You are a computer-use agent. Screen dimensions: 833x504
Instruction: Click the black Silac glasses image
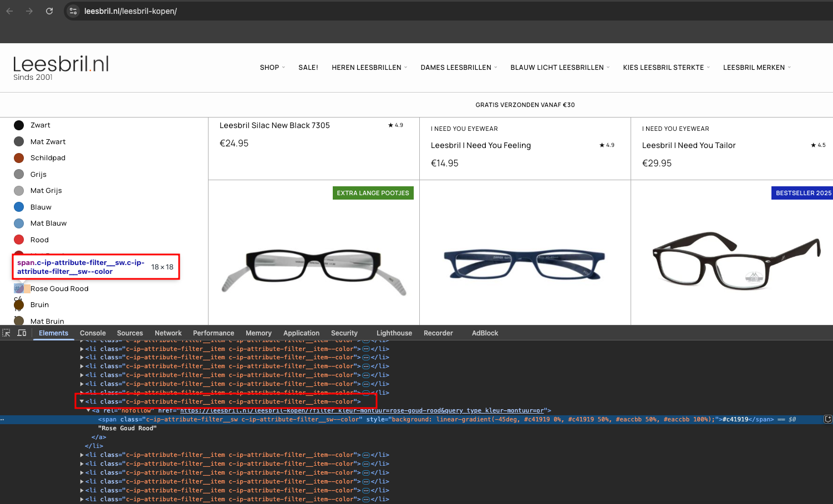(314, 272)
